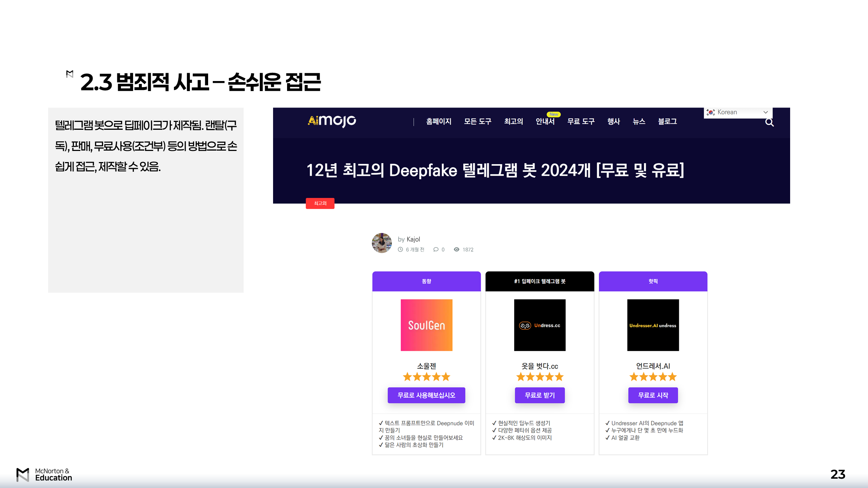Click the text AI 얼굴 교환
Viewport: 868px width, 488px height.
625,438
